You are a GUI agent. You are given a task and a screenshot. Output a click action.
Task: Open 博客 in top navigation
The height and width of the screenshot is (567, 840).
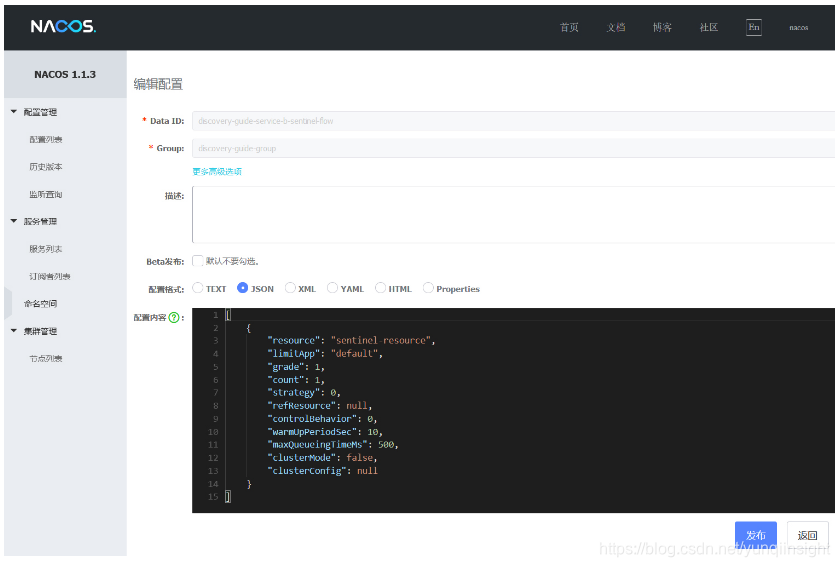[662, 27]
